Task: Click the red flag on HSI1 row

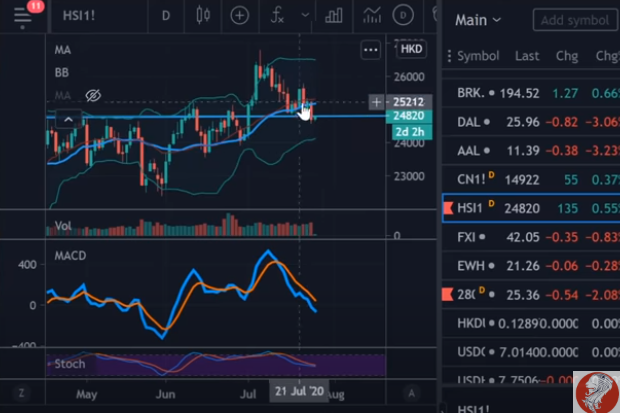Action: [448, 208]
